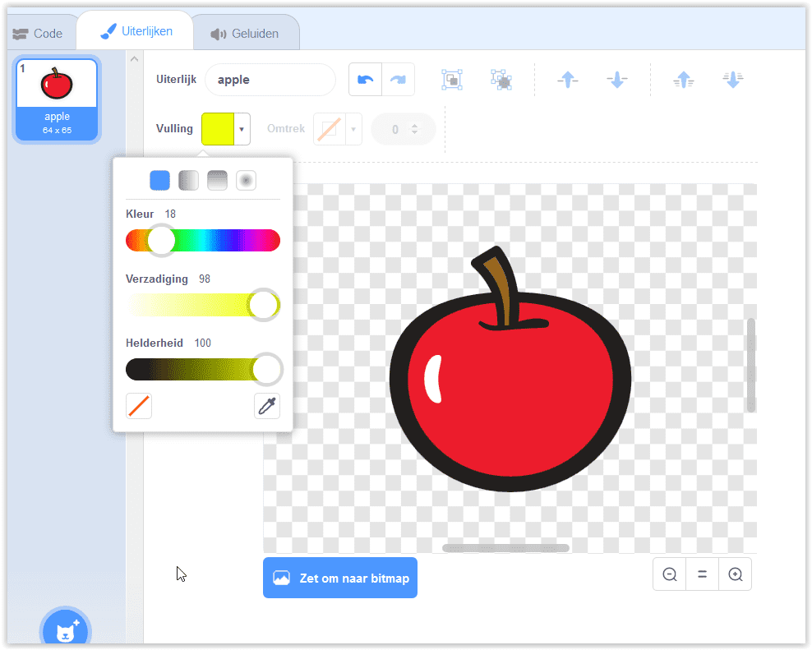Open the Geluiden tab
Viewport: 812px width, 650px height.
pyautogui.click(x=245, y=34)
